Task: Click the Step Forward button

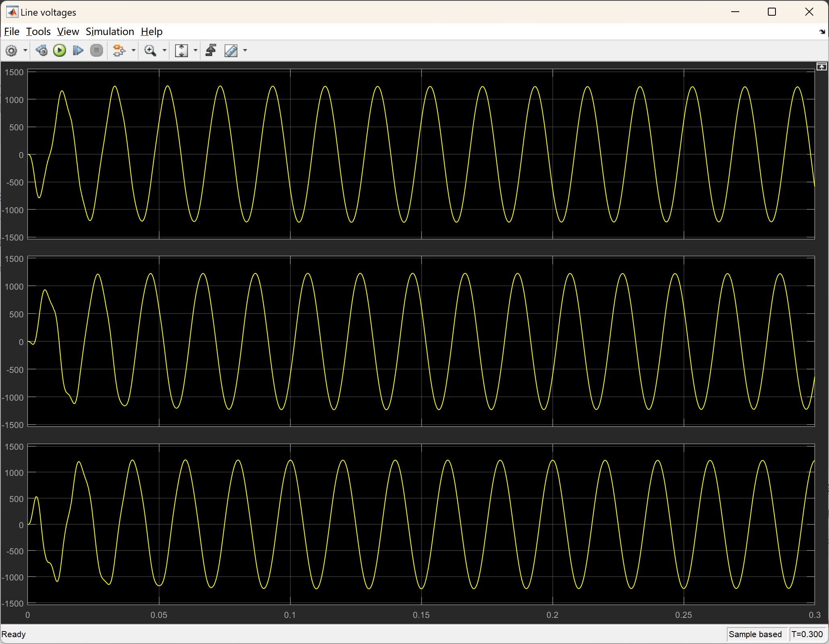Action: tap(78, 51)
